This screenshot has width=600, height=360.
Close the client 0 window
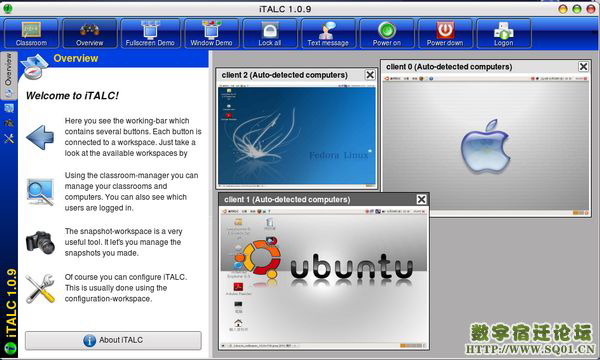pyautogui.click(x=583, y=67)
